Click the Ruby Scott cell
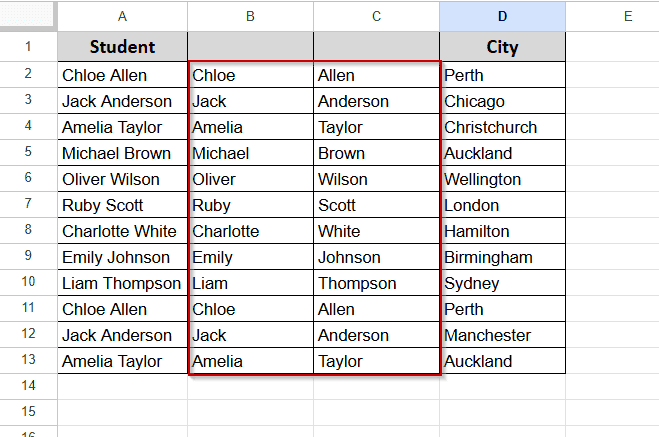This screenshot has width=659, height=437. click(122, 205)
